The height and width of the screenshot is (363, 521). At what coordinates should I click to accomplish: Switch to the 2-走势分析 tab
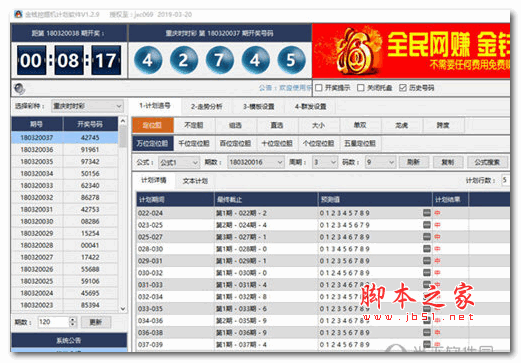[x=207, y=107]
